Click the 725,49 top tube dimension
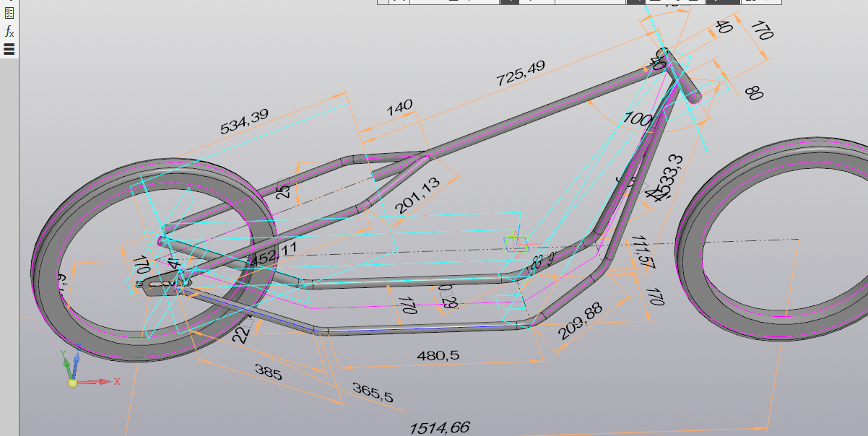 tap(520, 74)
